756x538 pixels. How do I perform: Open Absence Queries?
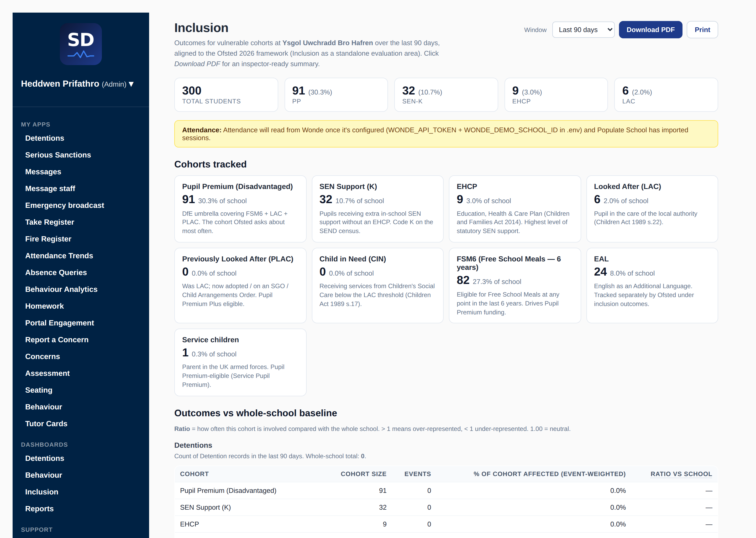[x=56, y=273]
